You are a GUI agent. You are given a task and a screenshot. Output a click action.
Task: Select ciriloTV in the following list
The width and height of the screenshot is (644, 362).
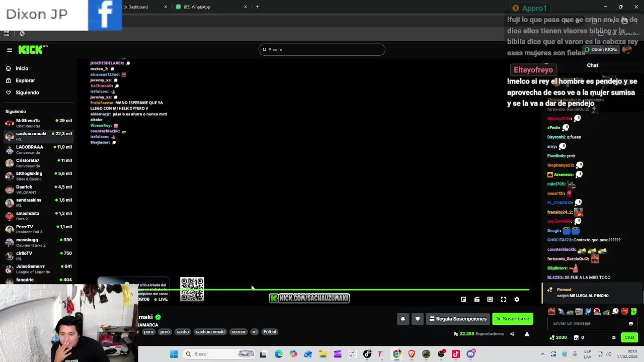(x=38, y=255)
